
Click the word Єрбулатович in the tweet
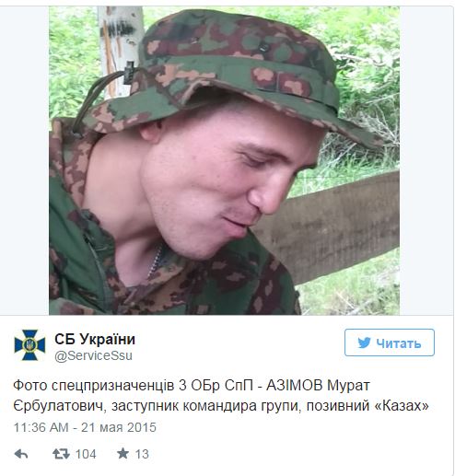[x=60, y=406]
